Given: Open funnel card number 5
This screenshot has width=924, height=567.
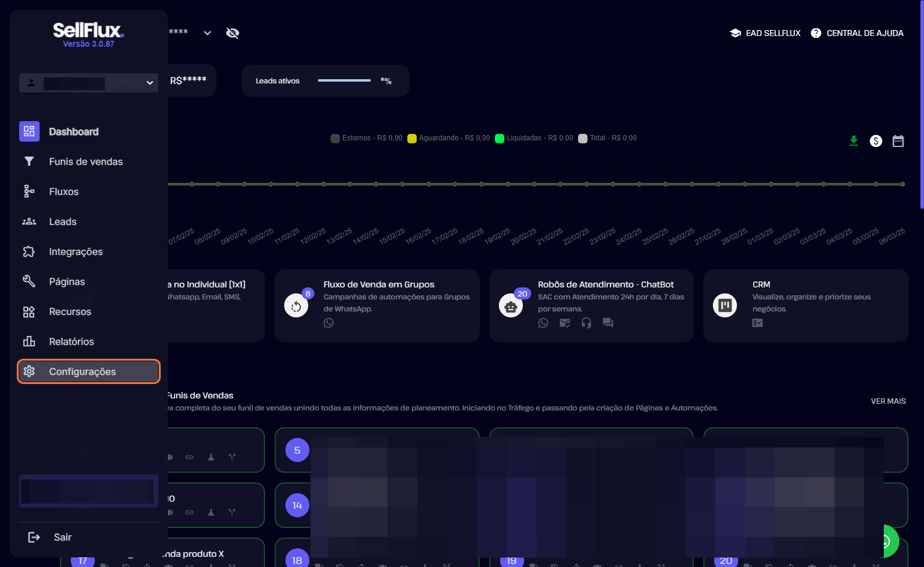Looking at the screenshot, I should [x=297, y=450].
